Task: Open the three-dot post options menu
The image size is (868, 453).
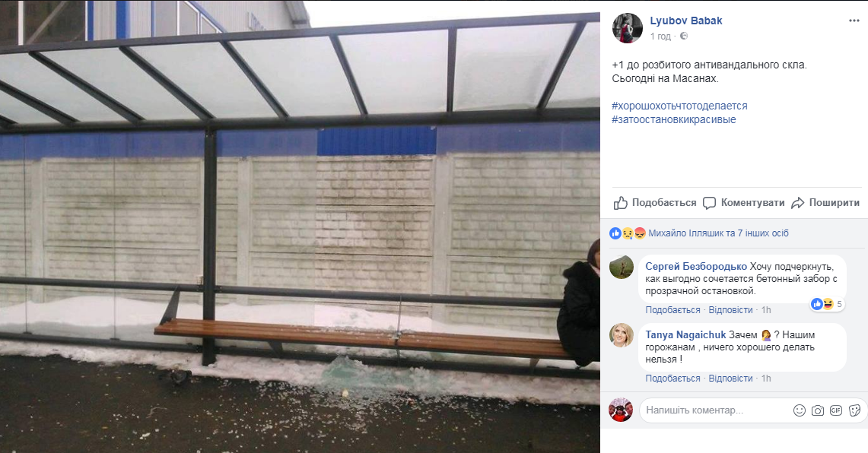Action: click(x=854, y=21)
